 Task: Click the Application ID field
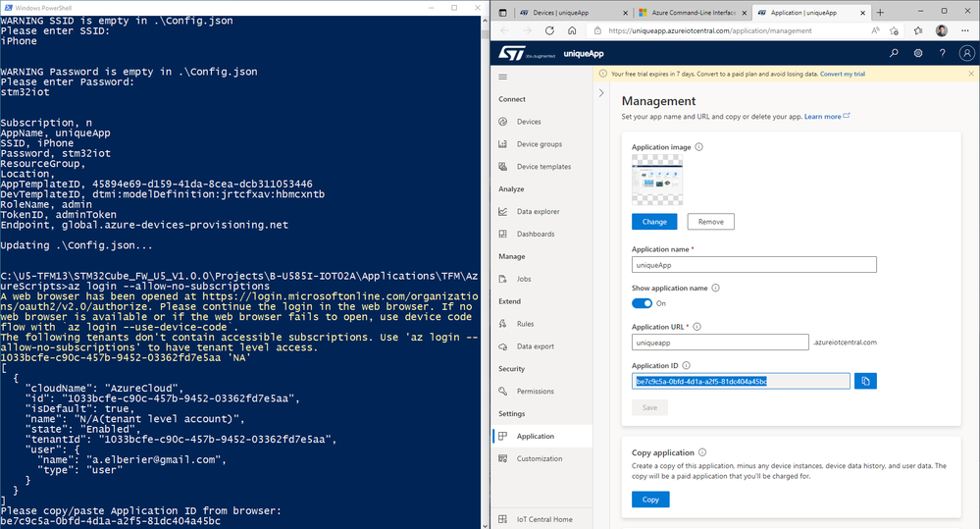(741, 381)
